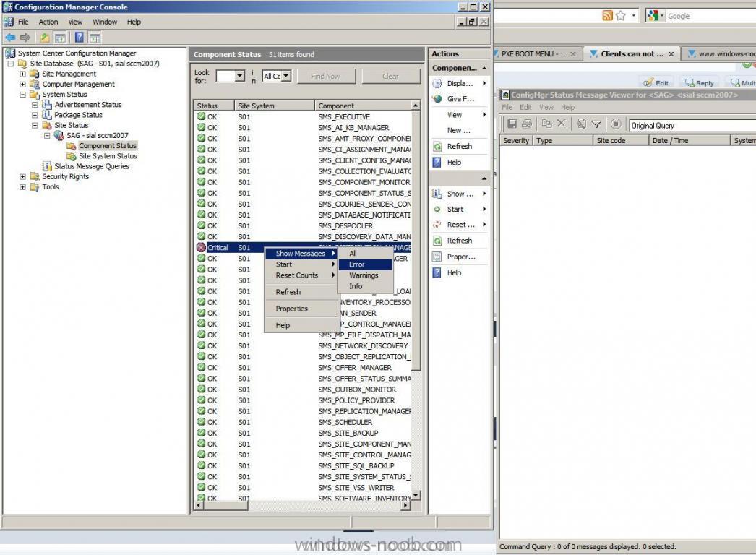Choose Warnings in Show Messages submenu
756x555 pixels.
pyautogui.click(x=365, y=275)
